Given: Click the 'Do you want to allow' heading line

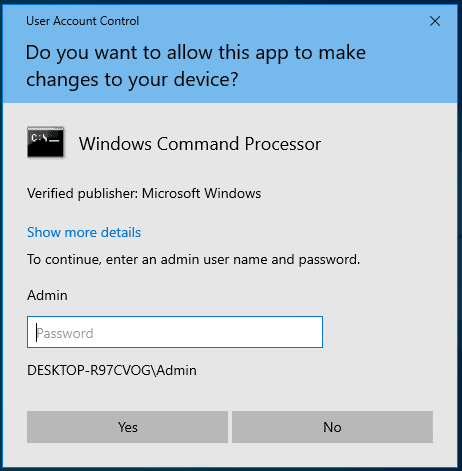Looking at the screenshot, I should [196, 53].
